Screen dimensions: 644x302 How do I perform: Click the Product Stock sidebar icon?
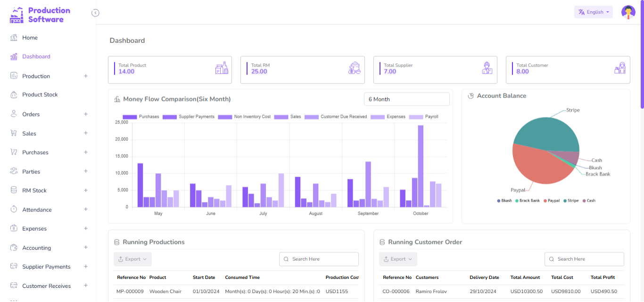point(14,95)
